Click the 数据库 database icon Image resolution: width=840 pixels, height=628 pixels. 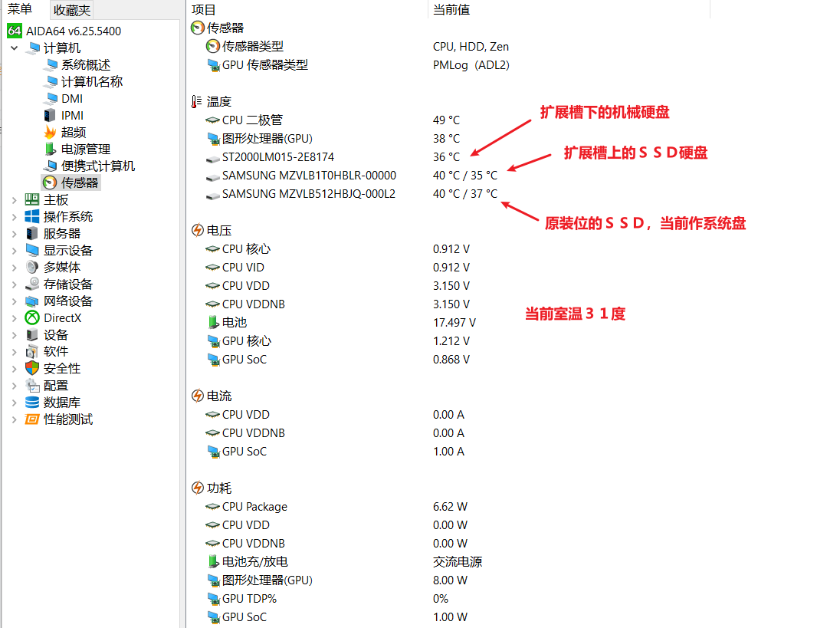[x=32, y=403]
